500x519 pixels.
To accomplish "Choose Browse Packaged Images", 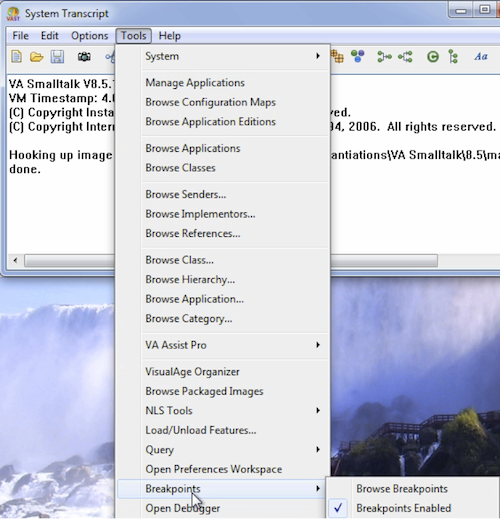I will 222,391.
